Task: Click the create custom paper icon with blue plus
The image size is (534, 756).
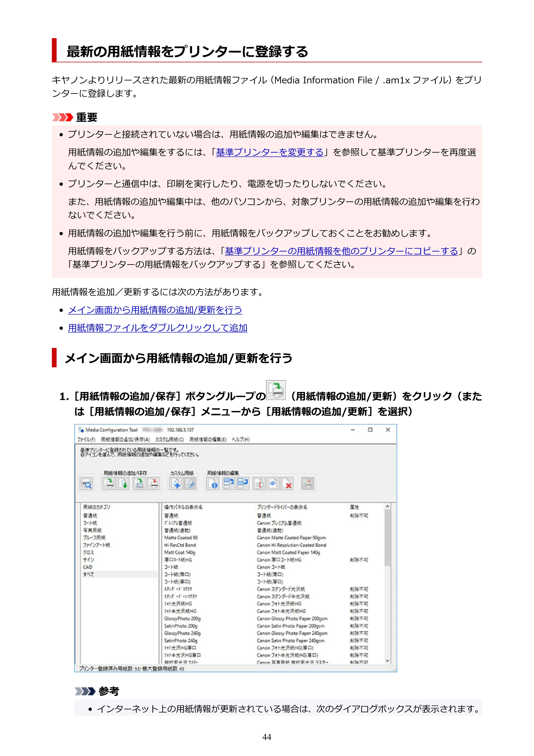Action: click(x=176, y=484)
